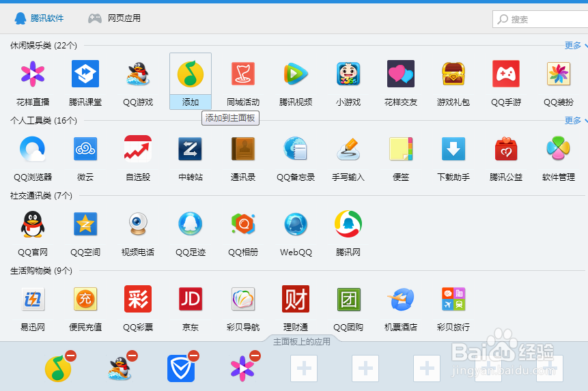Click the 社交通讯类 (7个) heading

coord(41,195)
